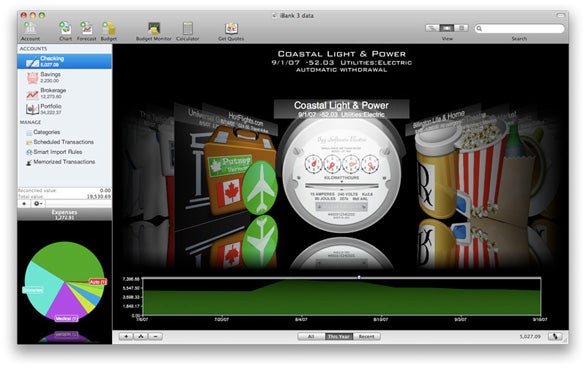This screenshot has height=368, width=586.
Task: Switch to the right View mode button
Action: click(461, 28)
